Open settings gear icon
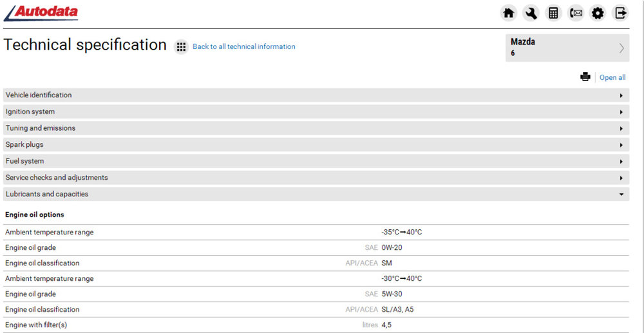This screenshot has width=644, height=333. (598, 13)
